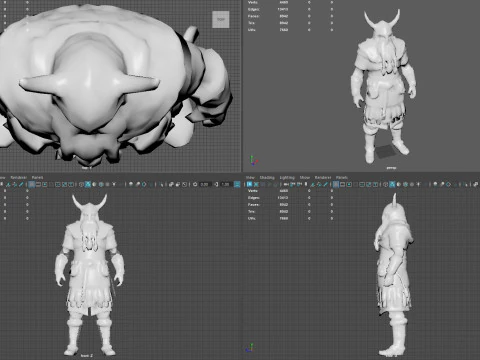Switch front view to wireframe shading
The width and height of the screenshot is (480, 360).
[81, 184]
